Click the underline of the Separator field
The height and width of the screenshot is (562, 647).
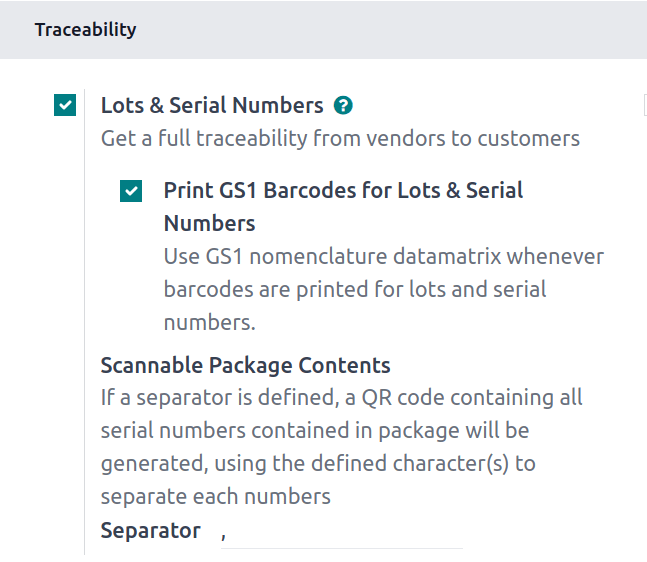[x=340, y=548]
